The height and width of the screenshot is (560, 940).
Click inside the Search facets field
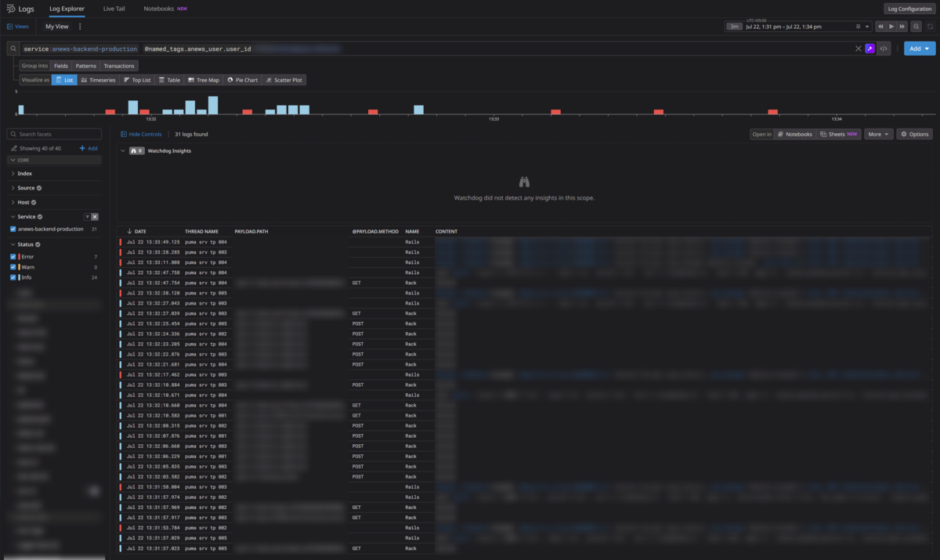click(x=54, y=134)
